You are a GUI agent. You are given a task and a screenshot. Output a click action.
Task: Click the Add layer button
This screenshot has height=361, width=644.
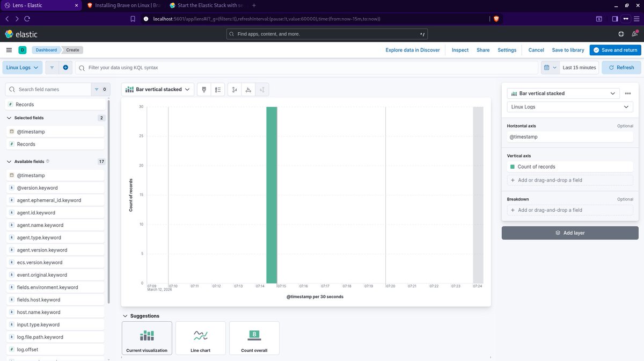[x=570, y=233]
